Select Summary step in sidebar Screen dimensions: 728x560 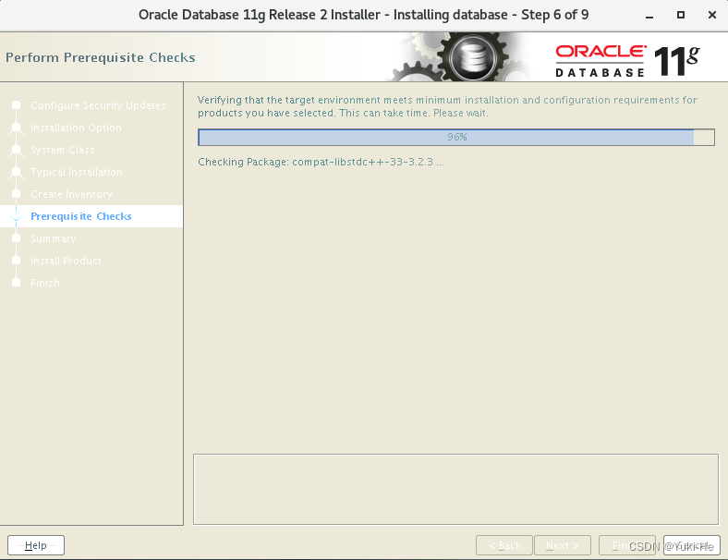point(53,238)
